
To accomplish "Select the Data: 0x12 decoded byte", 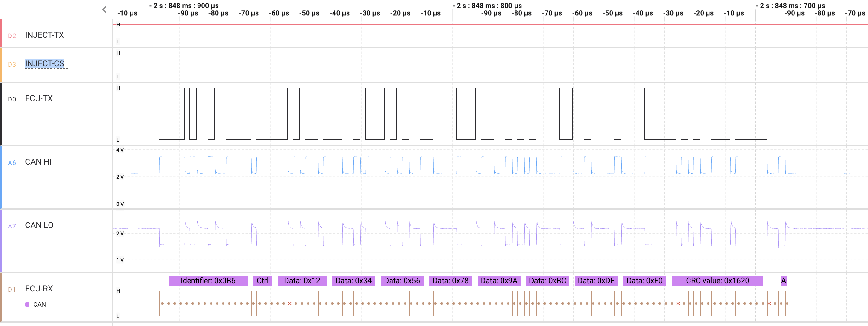I will [302, 280].
